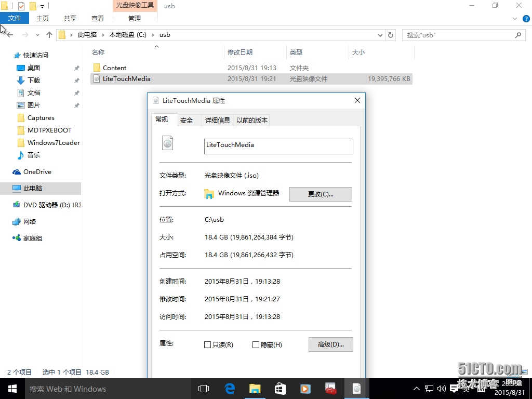532x399 pixels.
Task: Select the Content folder icon
Action: click(97, 68)
